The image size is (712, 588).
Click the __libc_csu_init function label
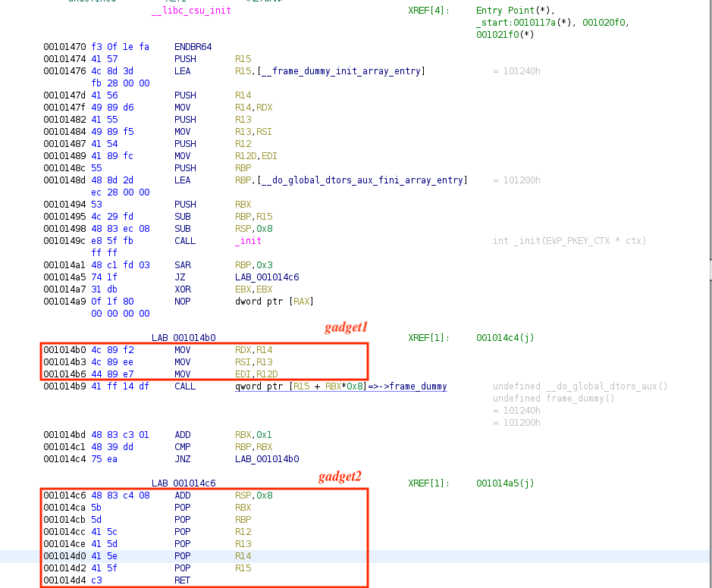(x=191, y=11)
